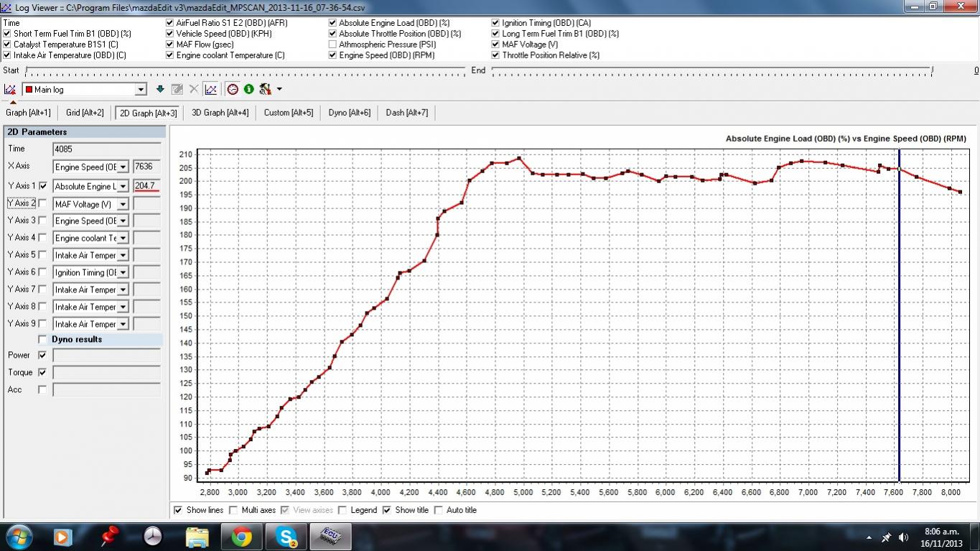The height and width of the screenshot is (551, 980).
Task: Open Skype from the taskbar
Action: 286,537
